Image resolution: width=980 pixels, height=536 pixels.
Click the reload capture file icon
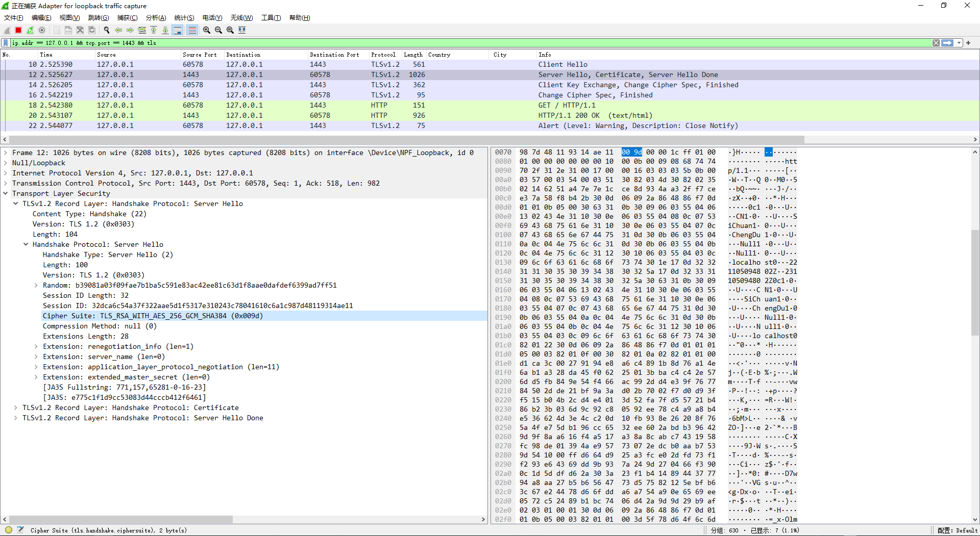click(92, 30)
